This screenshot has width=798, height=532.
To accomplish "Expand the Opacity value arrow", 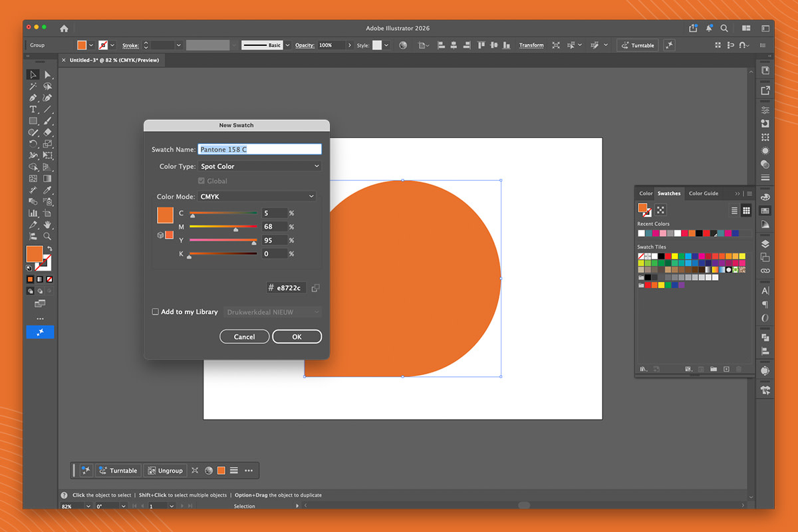I will (x=349, y=45).
